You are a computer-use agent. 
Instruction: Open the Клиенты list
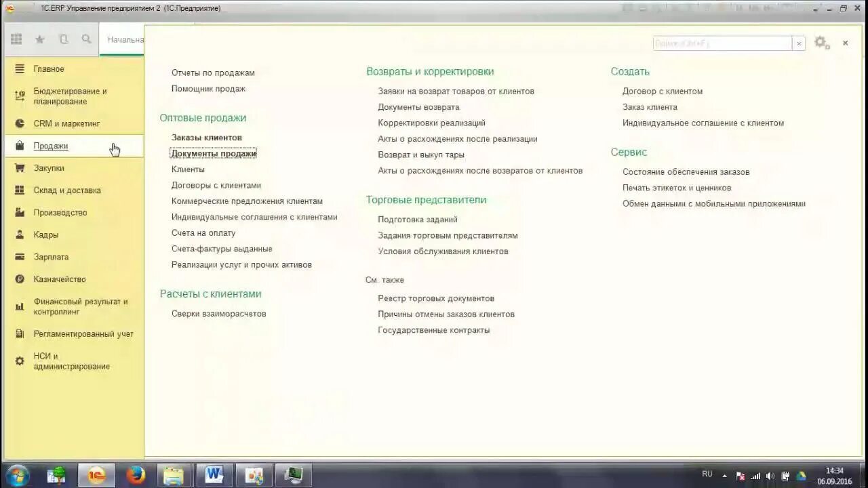click(188, 169)
